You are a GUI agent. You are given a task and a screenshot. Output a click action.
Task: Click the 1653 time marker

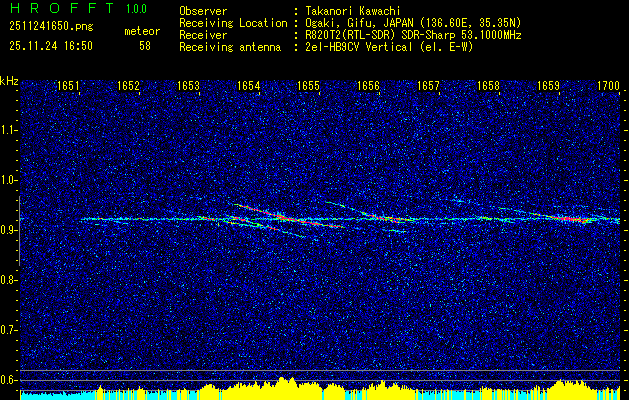coord(189,86)
